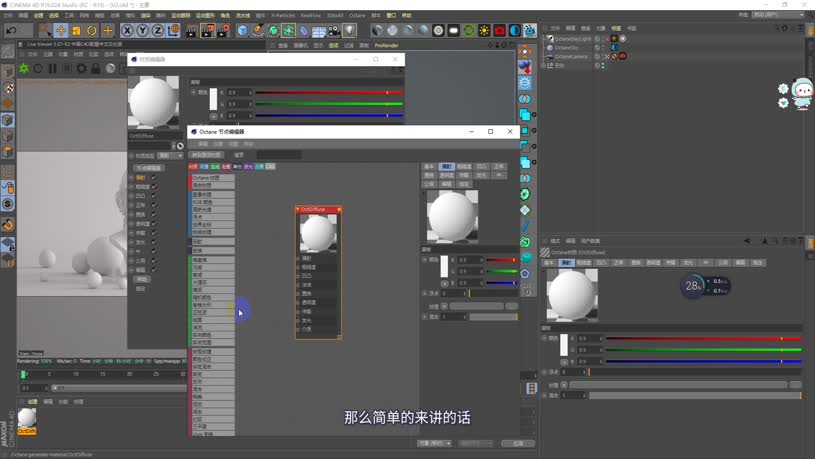Open Edit Render Settings clapperboard with gear

[224, 31]
